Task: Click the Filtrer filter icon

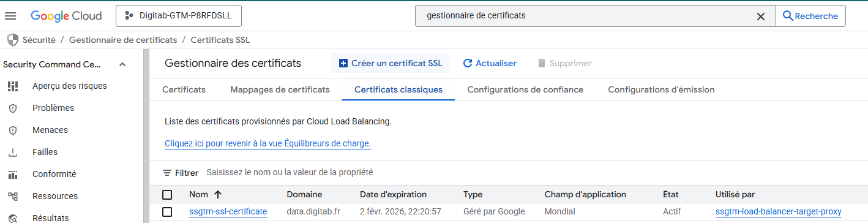Action: pyautogui.click(x=167, y=173)
